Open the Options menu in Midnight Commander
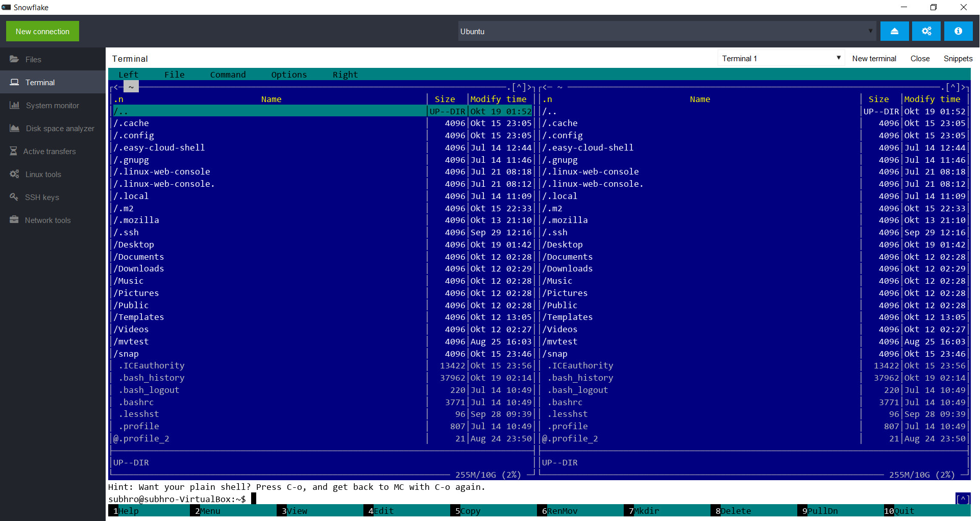980x521 pixels. (x=289, y=75)
